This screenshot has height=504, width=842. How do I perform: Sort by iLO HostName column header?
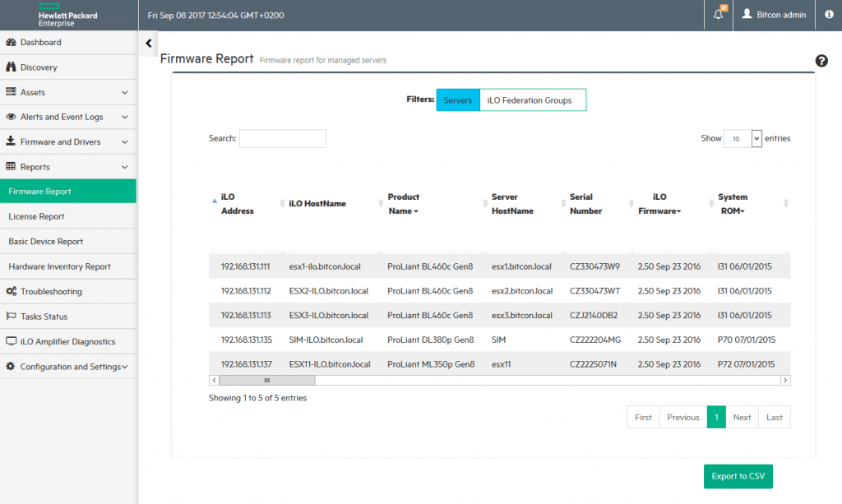(x=317, y=203)
